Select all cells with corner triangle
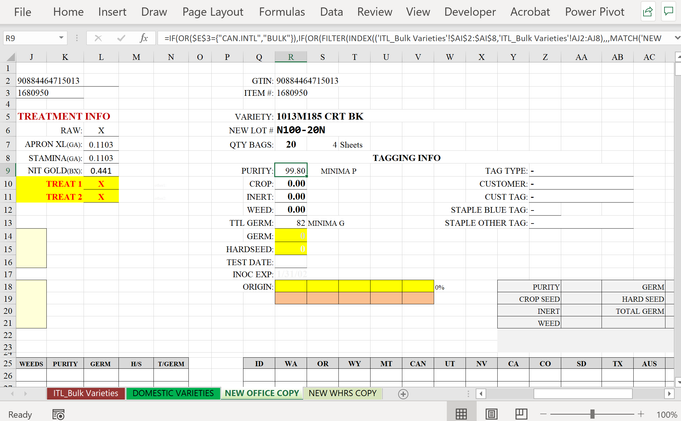 click(x=10, y=57)
